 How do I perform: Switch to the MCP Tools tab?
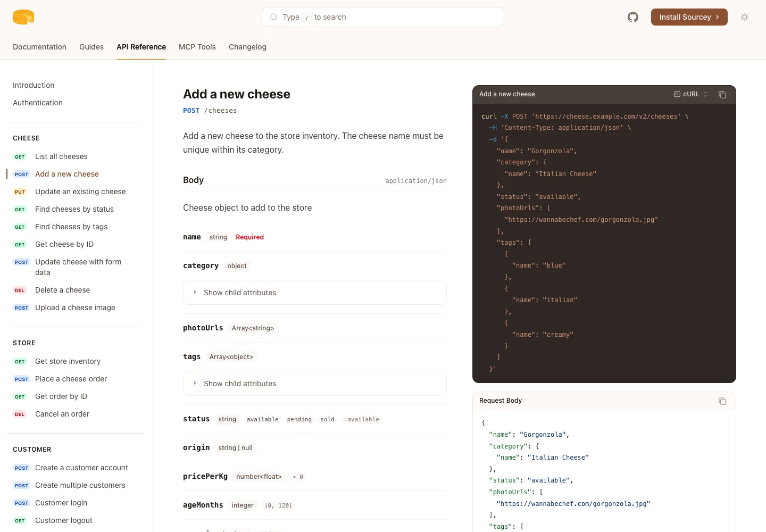tap(197, 47)
